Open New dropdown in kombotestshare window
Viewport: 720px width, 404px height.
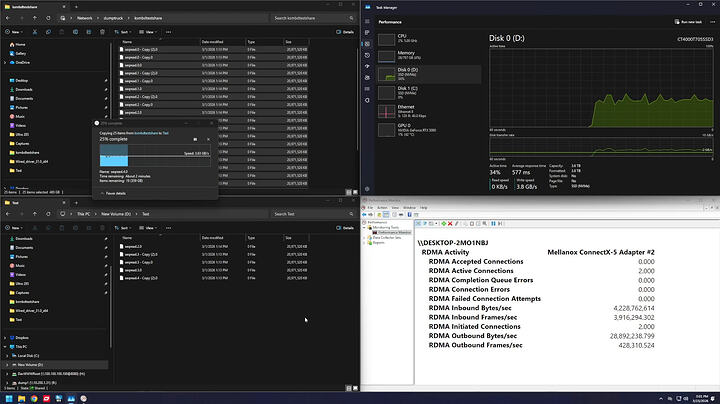[x=13, y=32]
